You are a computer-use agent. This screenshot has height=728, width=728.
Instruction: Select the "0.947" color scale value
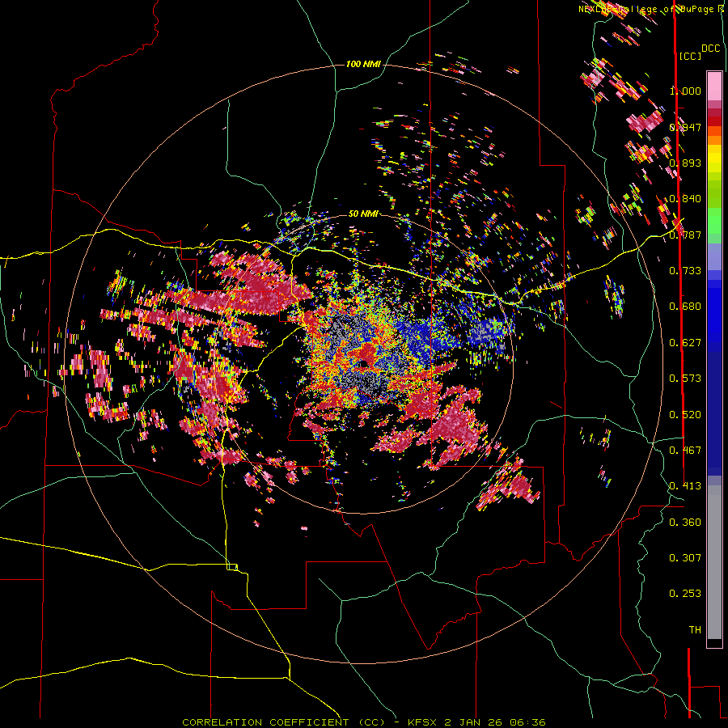coord(685,127)
